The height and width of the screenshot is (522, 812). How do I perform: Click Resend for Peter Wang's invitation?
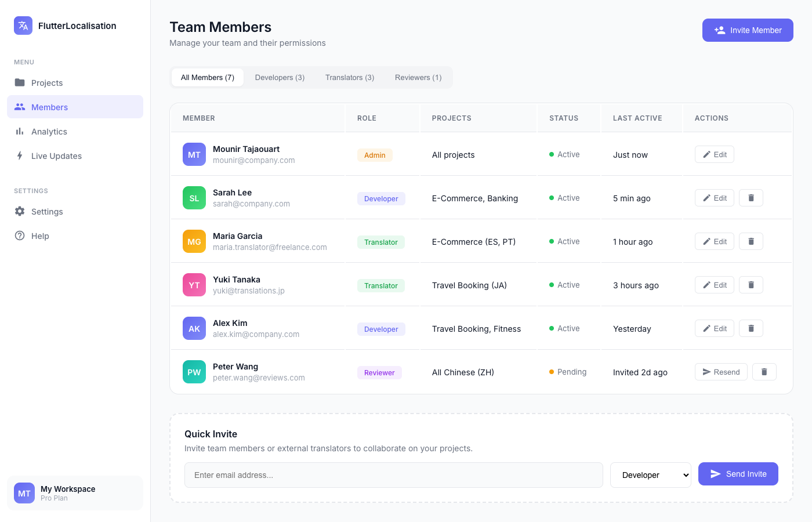click(721, 372)
